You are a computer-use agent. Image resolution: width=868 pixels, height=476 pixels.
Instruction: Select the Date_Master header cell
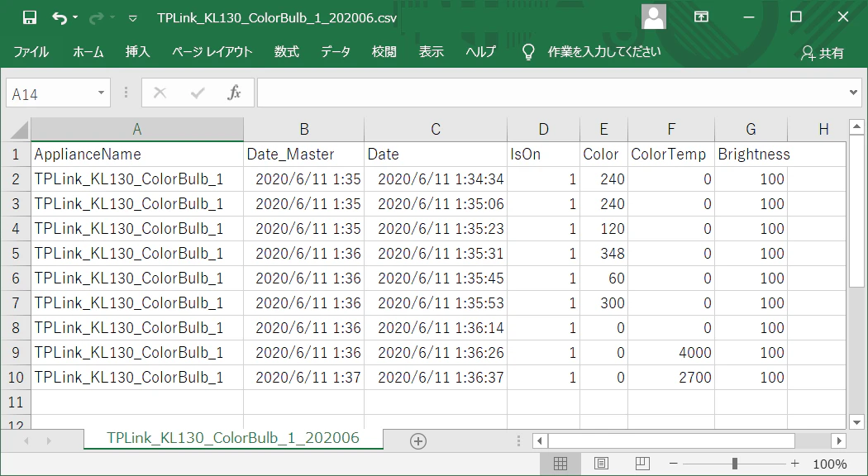[x=303, y=154]
